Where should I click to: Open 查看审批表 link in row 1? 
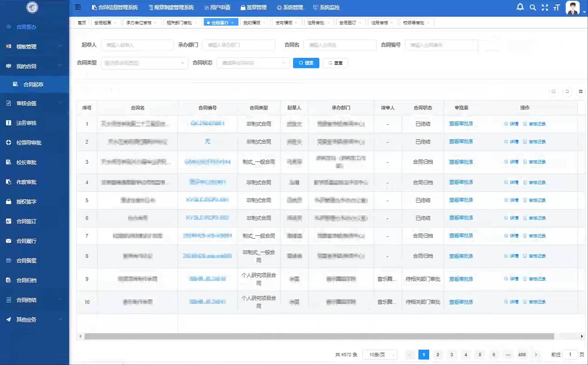pos(461,124)
